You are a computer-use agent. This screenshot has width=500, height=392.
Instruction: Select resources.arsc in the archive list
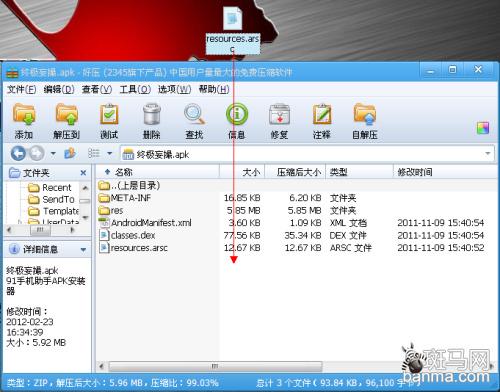(x=133, y=248)
